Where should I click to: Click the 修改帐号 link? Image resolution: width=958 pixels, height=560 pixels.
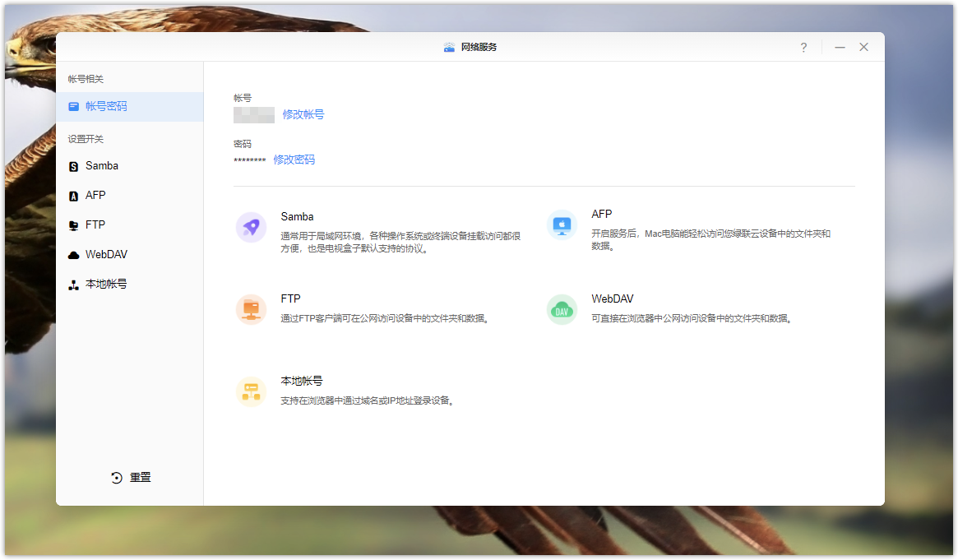[303, 114]
